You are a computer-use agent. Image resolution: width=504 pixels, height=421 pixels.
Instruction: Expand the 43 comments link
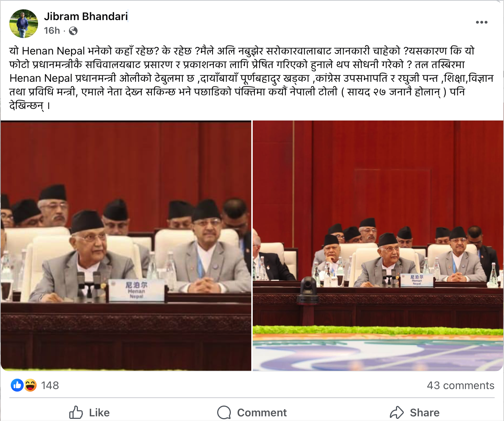click(461, 385)
